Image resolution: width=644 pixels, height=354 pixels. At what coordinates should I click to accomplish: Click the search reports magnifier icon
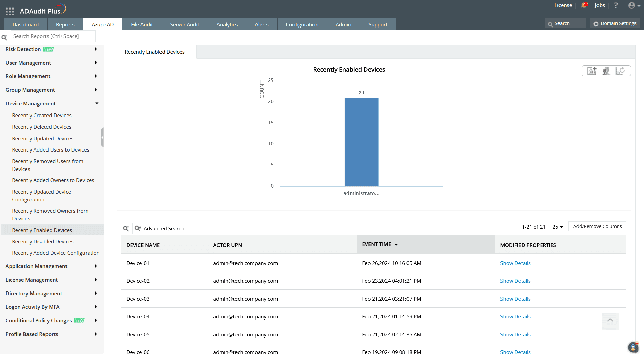pos(4,37)
